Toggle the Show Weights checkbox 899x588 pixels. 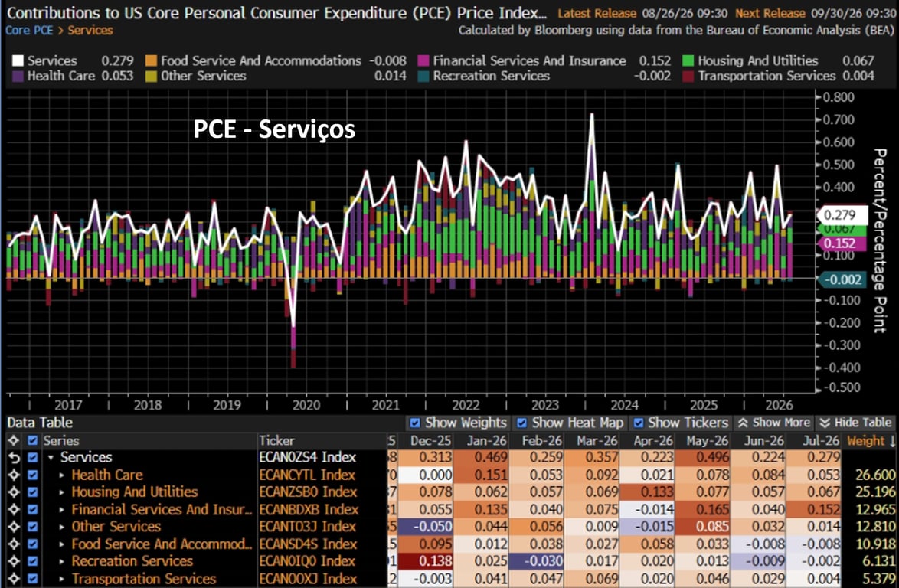pyautogui.click(x=415, y=423)
